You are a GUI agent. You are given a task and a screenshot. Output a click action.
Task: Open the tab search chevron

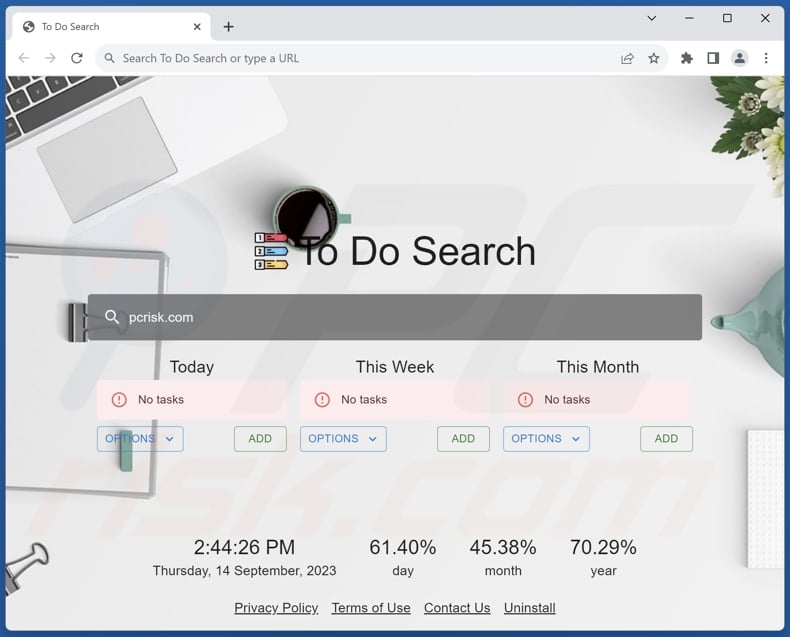click(652, 18)
